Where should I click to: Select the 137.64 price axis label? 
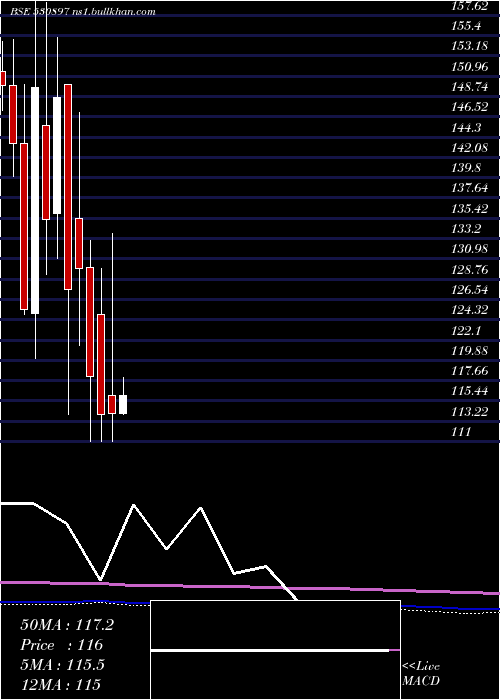pos(470,188)
